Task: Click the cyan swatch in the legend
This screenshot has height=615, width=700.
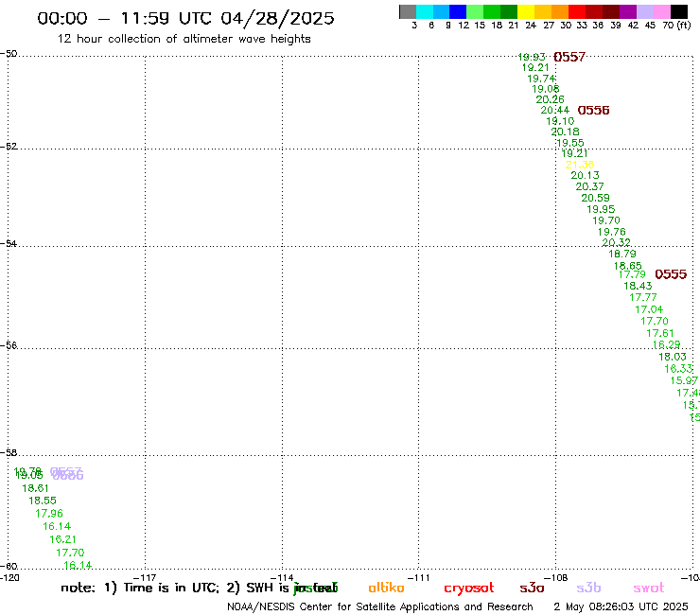Action: click(425, 11)
